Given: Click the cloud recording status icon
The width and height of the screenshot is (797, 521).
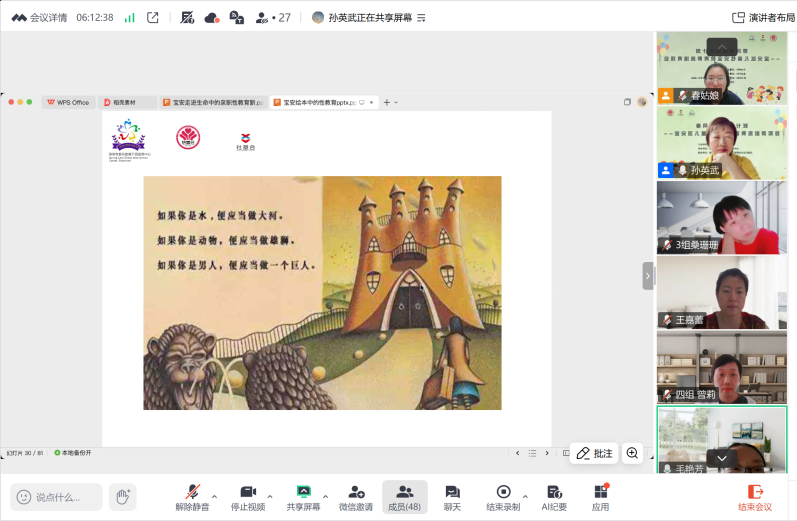Looking at the screenshot, I should click(211, 17).
